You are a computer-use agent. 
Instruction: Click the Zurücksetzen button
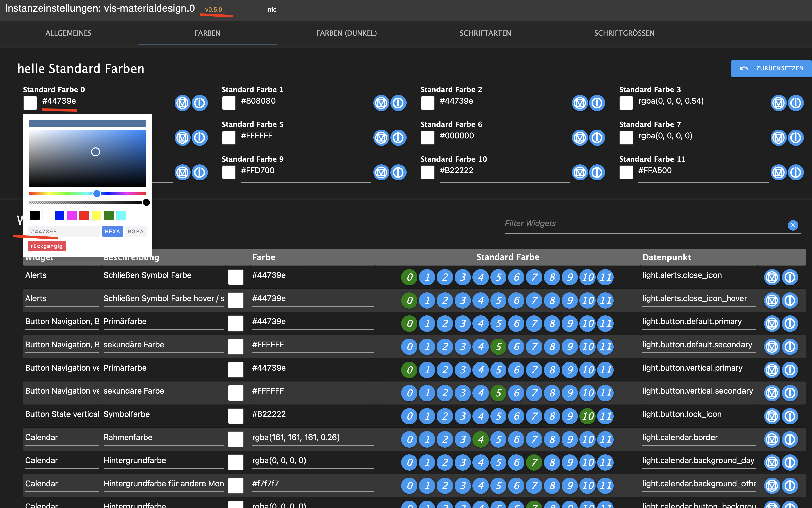click(771, 68)
